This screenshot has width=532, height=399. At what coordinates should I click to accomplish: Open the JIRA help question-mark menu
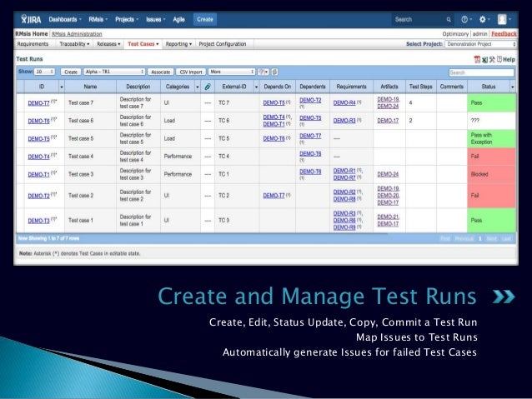click(464, 20)
